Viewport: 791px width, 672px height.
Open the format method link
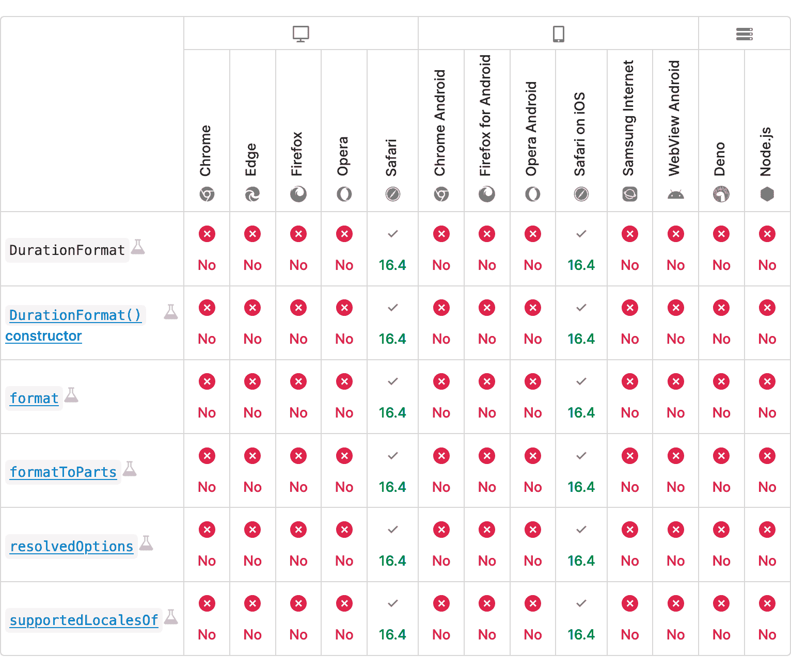click(34, 398)
